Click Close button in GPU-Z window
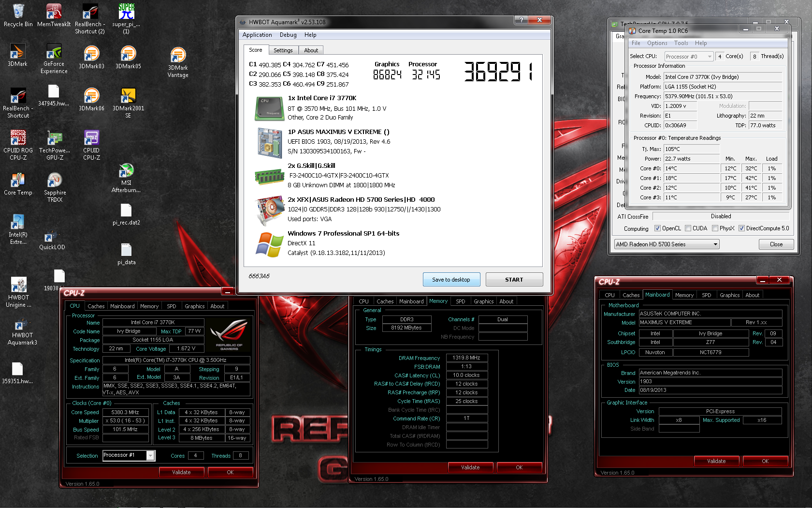 [x=776, y=244]
